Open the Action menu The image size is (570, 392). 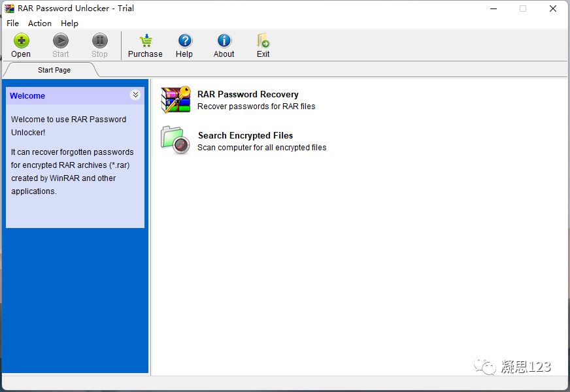coord(40,24)
